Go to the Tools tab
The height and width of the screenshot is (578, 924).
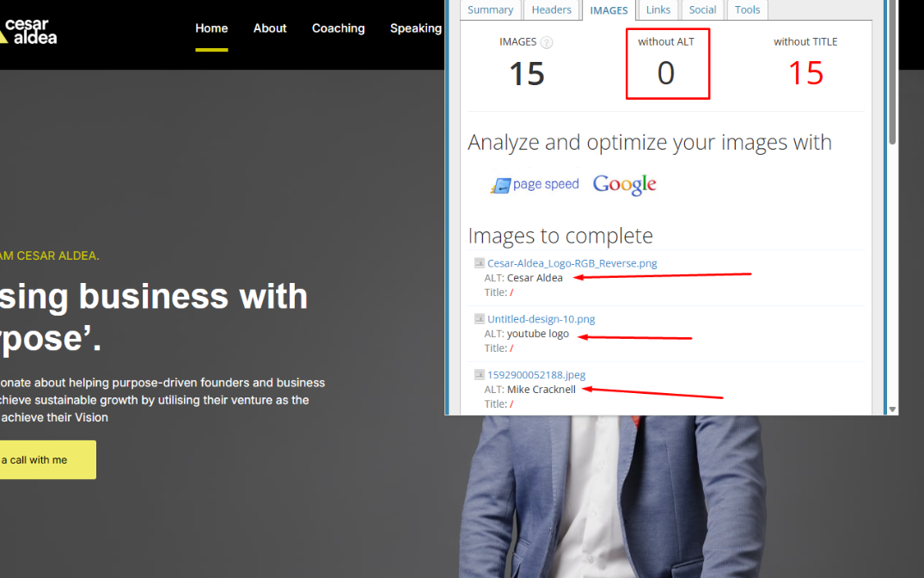click(747, 10)
